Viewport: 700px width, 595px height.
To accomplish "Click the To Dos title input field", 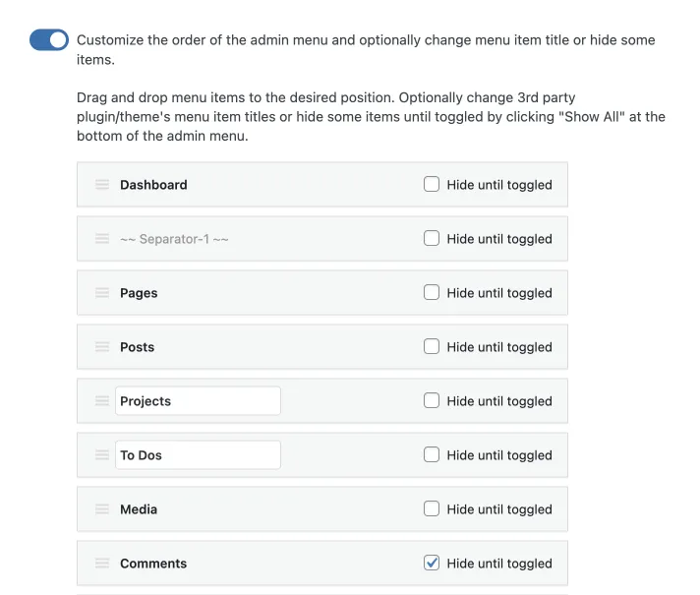I will (x=198, y=454).
